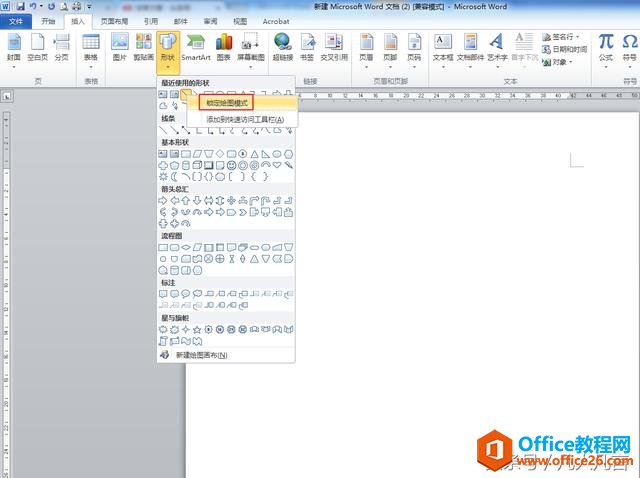Open the 文件 (File) tab
This screenshot has width=640, height=478.
coord(16,21)
